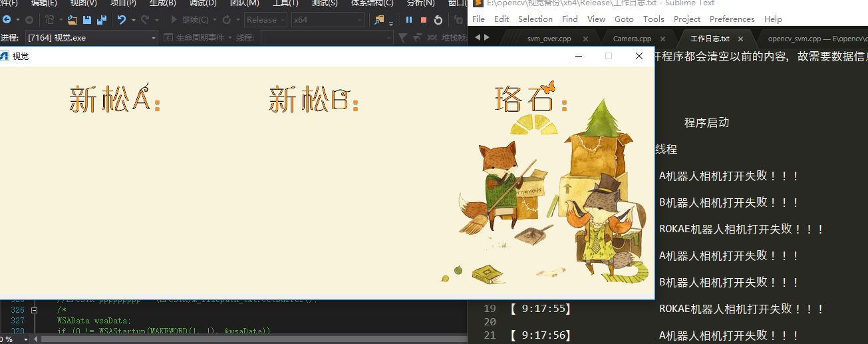The width and height of the screenshot is (868, 344).
Task: Click the Find in Files icon
Action: click(x=379, y=20)
